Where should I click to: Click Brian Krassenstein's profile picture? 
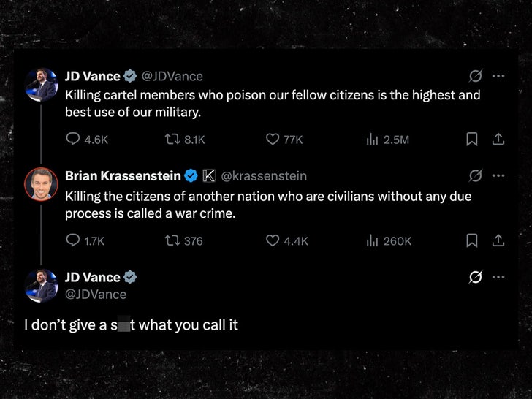tap(41, 184)
